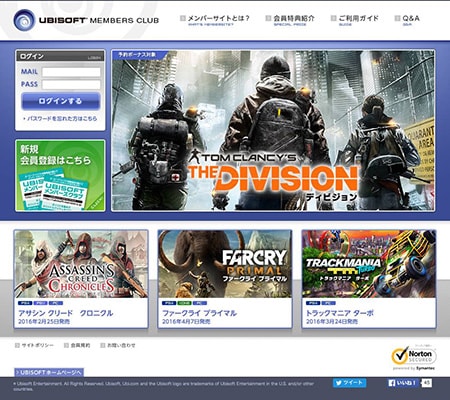Open the サイトポリシー footer link
The height and width of the screenshot is (400, 450).
(x=34, y=345)
